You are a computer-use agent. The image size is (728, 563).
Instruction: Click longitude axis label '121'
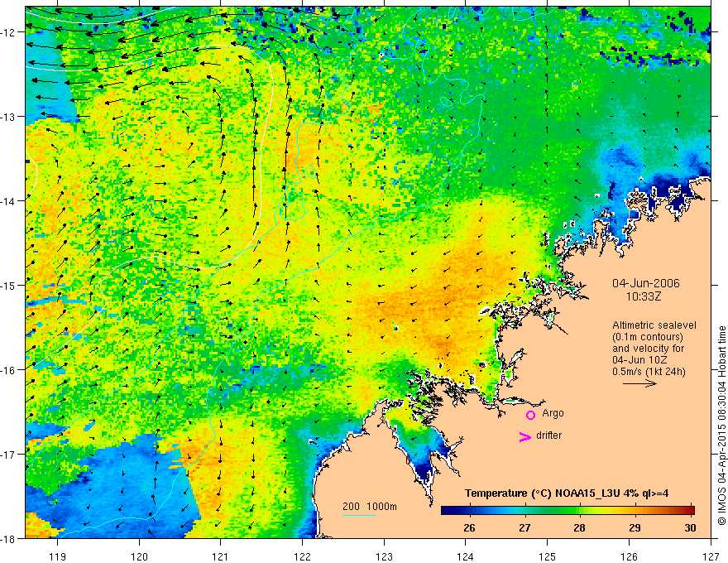[221, 556]
